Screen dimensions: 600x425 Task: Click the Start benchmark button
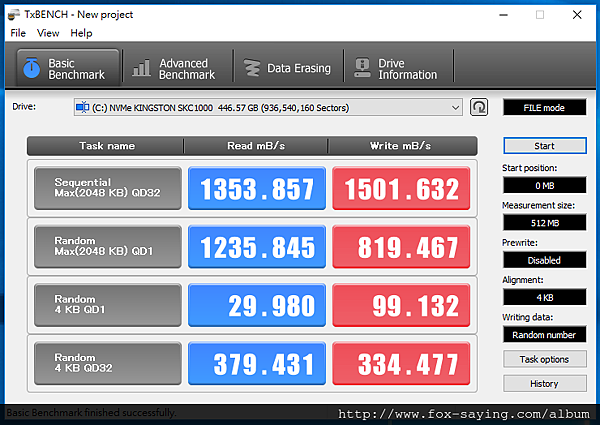pos(545,146)
